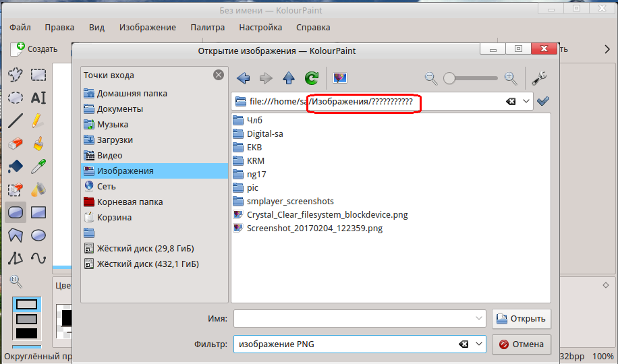The image size is (618, 364).
Task: Select the rectangular selection tool
Action: click(x=38, y=74)
